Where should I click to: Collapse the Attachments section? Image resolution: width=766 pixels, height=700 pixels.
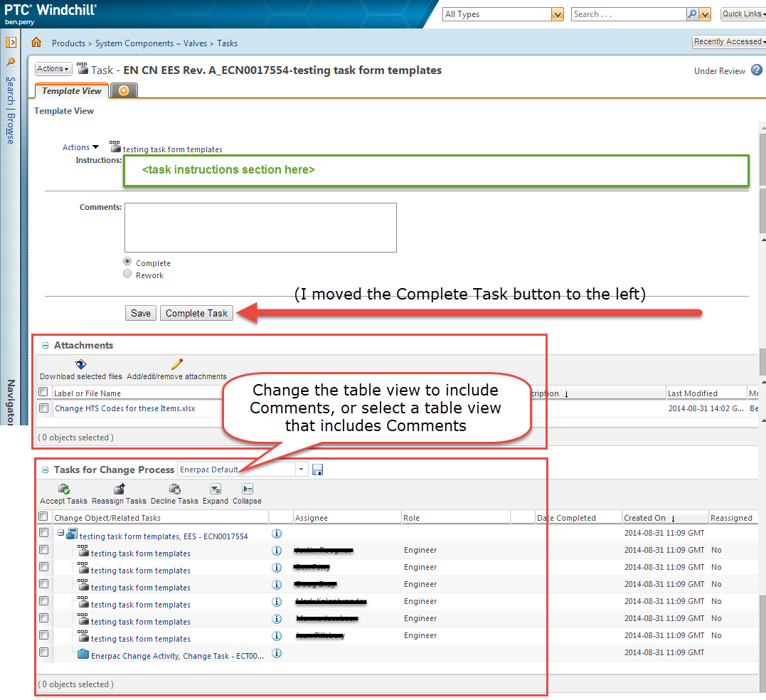click(45, 345)
